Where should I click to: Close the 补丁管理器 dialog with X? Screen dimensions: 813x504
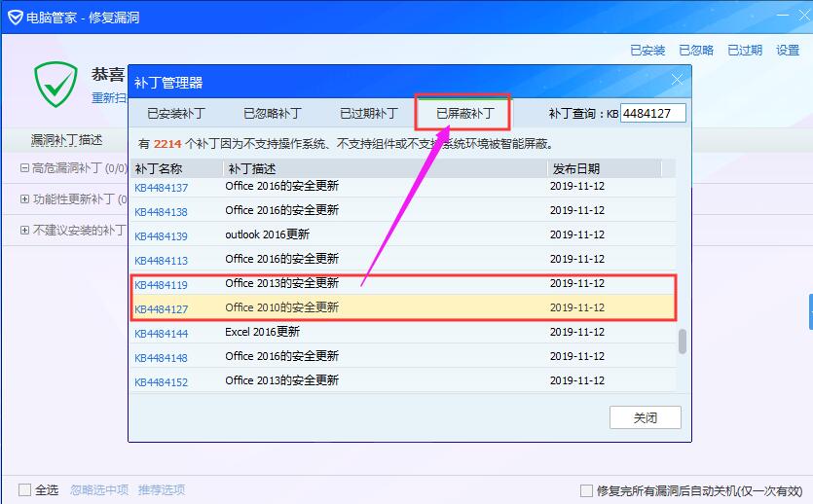pyautogui.click(x=677, y=79)
